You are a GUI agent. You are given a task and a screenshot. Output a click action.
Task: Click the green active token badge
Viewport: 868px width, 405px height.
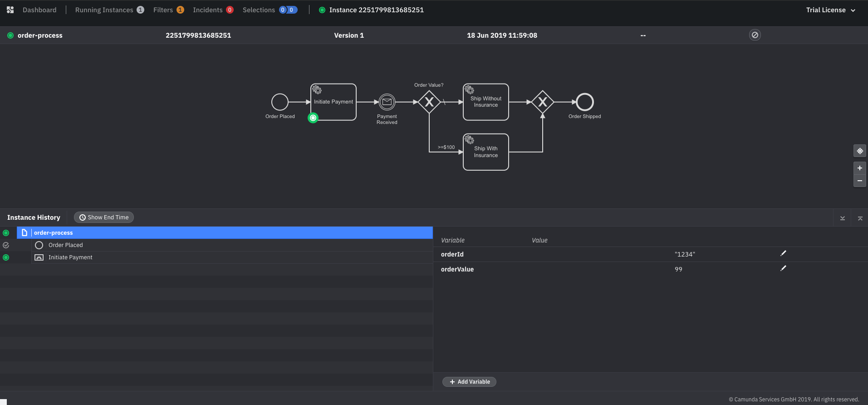coord(313,118)
